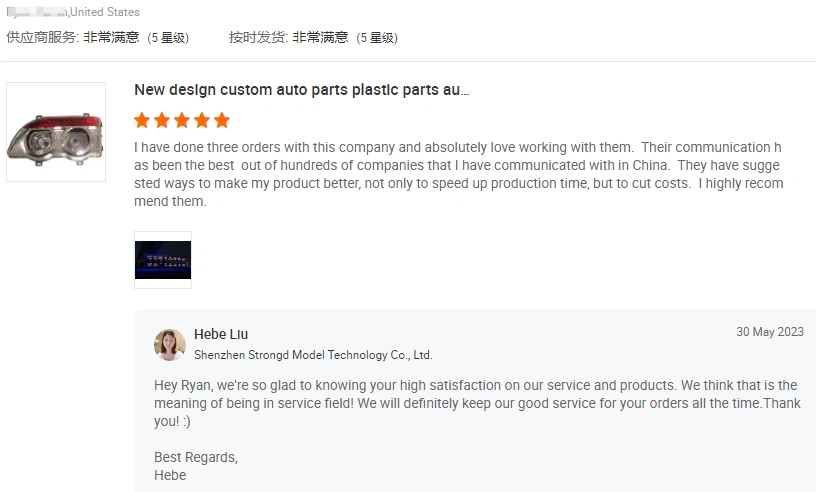The image size is (816, 492).
Task: Click the fourth orange rating star
Action: pyautogui.click(x=202, y=120)
